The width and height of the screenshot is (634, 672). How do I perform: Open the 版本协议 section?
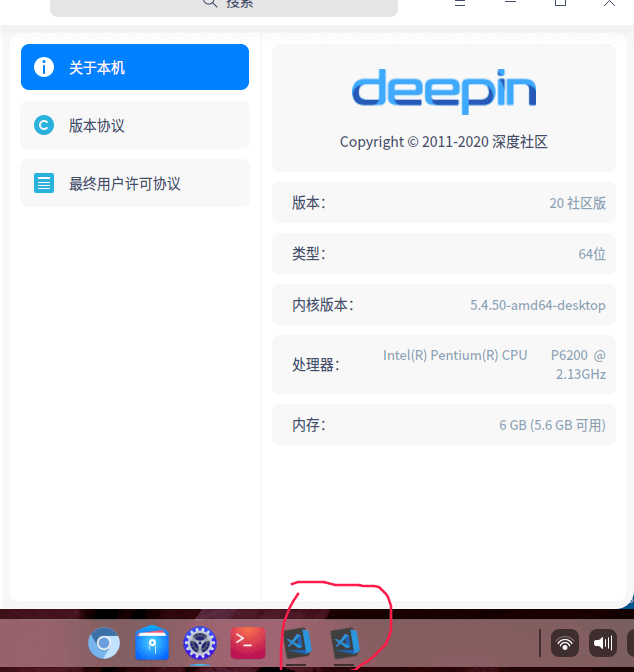(x=134, y=126)
